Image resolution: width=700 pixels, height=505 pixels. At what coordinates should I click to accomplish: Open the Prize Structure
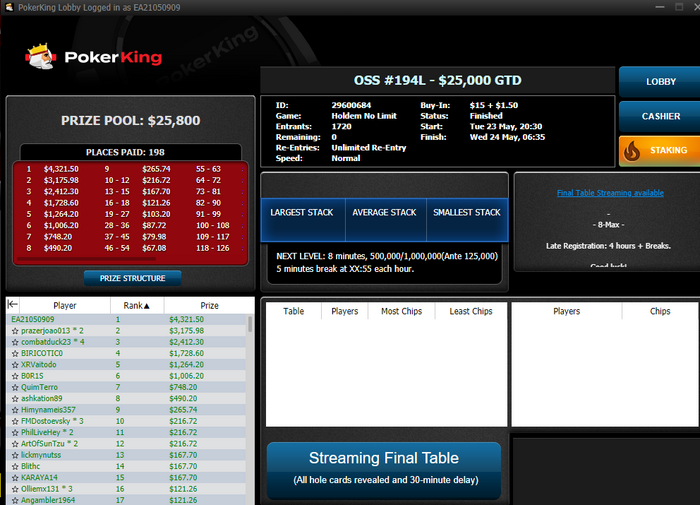pyautogui.click(x=133, y=278)
